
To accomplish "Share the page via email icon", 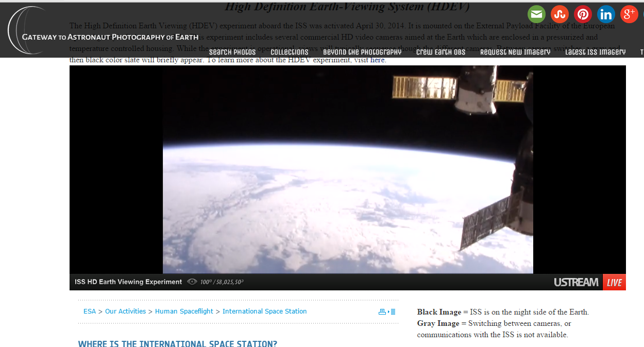I will point(536,14).
